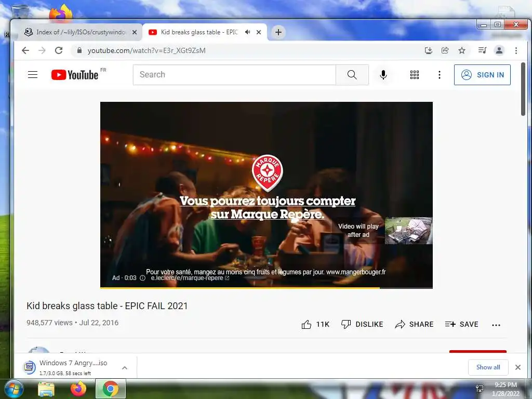
Task: Open the Chrome profile avatar
Action: (x=499, y=50)
